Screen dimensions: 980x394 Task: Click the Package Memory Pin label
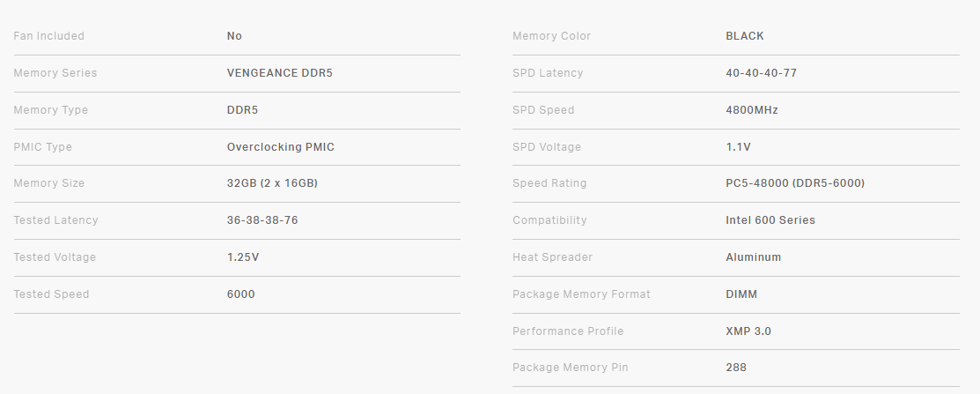(571, 368)
